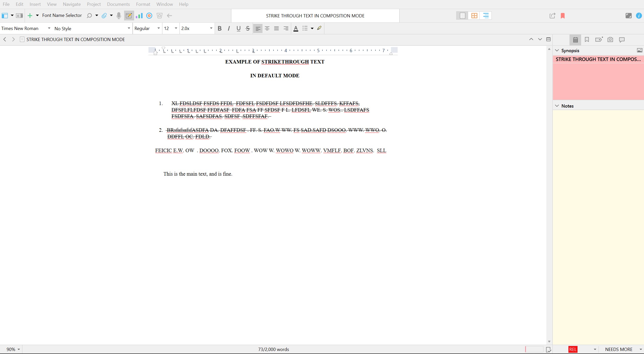644x354 pixels.
Task: Open the Format menu
Action: pyautogui.click(x=143, y=4)
